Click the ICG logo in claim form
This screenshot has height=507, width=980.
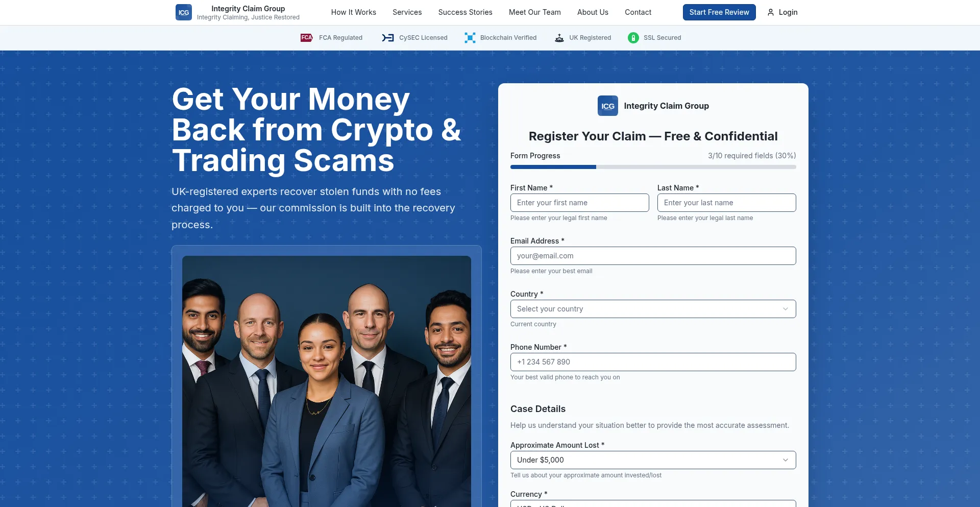pos(608,106)
